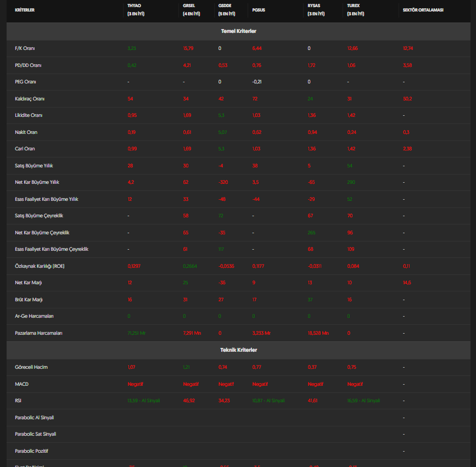The image size is (476, 467).
Task: Click the PGSUS column header
Action: pos(259,10)
